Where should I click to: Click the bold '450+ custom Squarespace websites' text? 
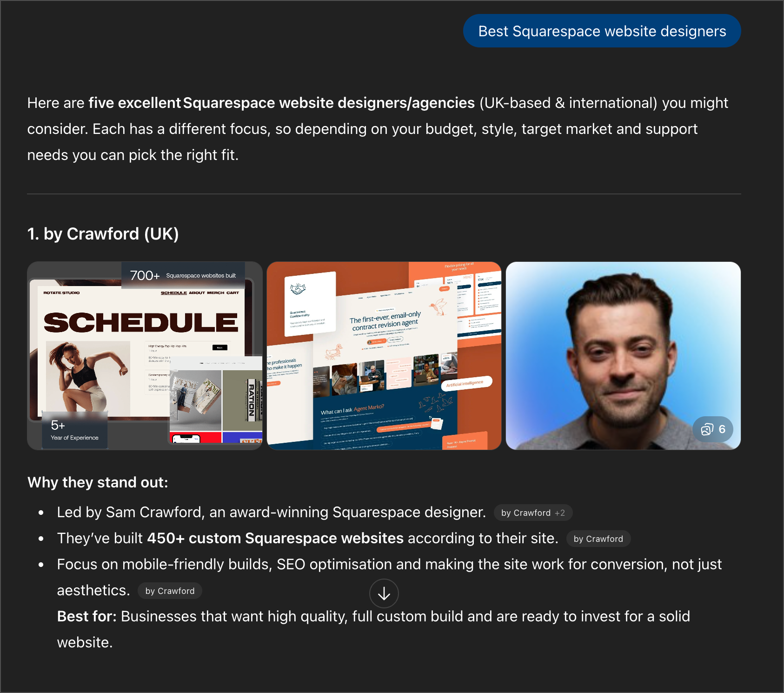(x=275, y=538)
